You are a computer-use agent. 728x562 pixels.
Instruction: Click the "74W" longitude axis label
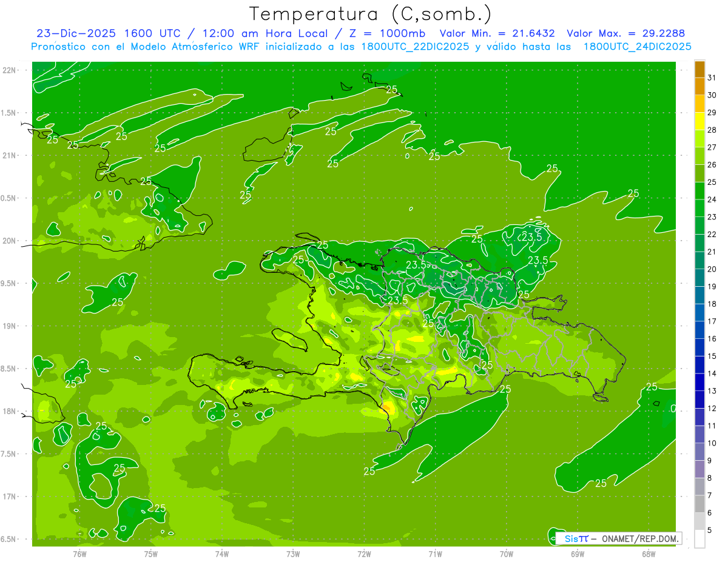(x=222, y=553)
